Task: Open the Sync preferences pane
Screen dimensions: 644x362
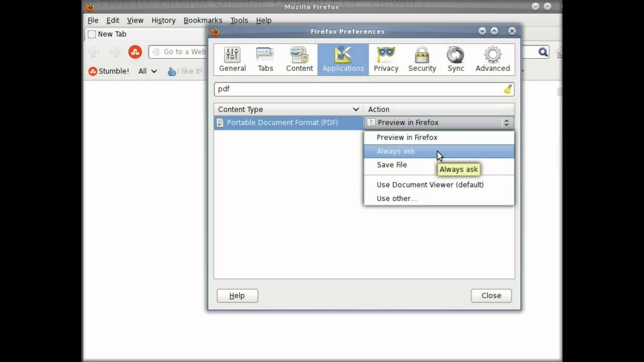Action: [456, 59]
